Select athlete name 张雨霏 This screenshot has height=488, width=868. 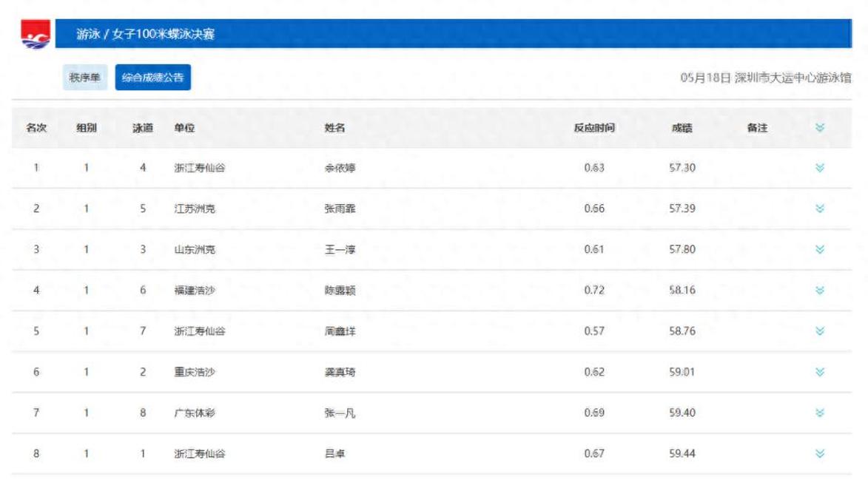click(340, 209)
